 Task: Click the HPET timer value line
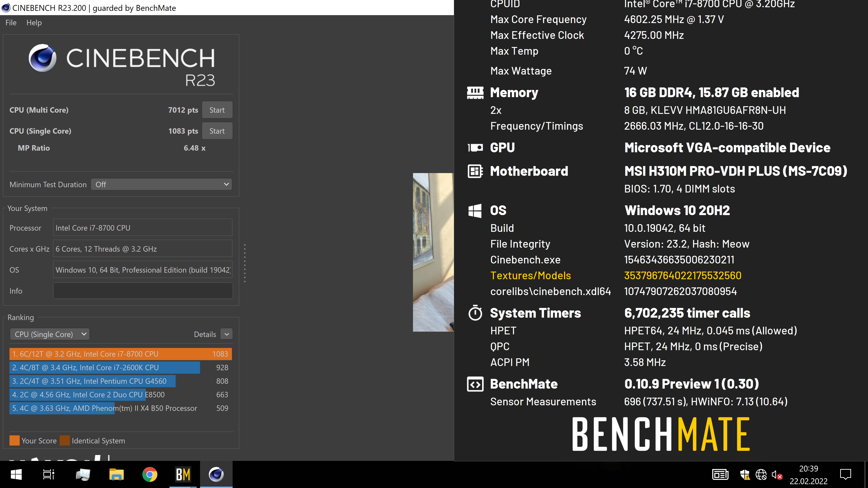(710, 331)
